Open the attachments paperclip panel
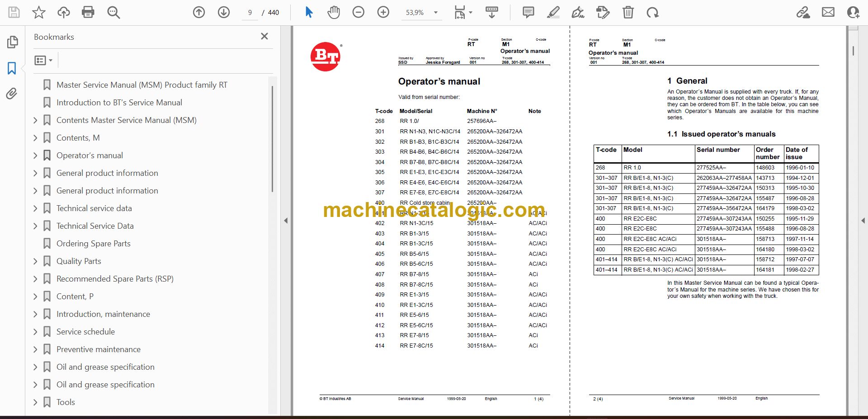Image resolution: width=868 pixels, height=419 pixels. click(x=12, y=94)
